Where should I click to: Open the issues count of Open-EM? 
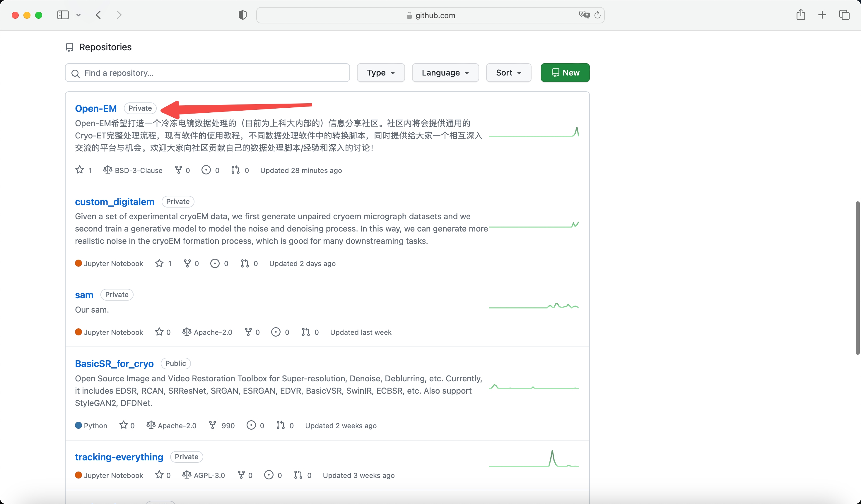211,170
